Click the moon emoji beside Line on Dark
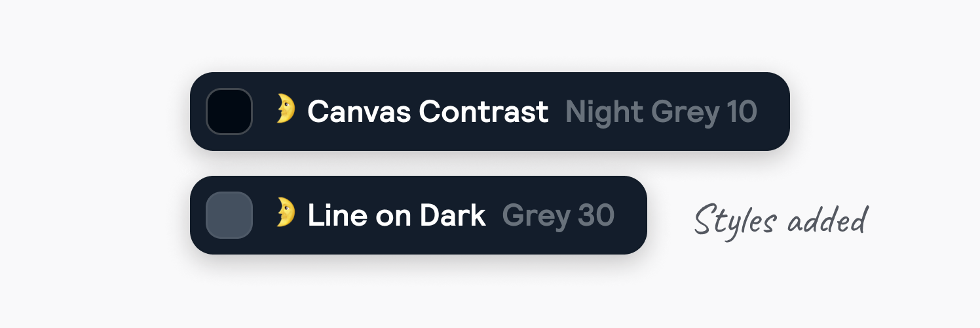The width and height of the screenshot is (980, 328). [285, 213]
